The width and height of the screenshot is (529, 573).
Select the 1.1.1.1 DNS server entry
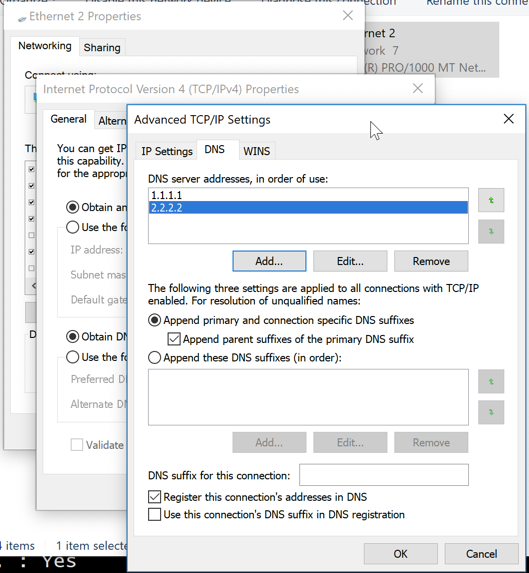tap(308, 195)
